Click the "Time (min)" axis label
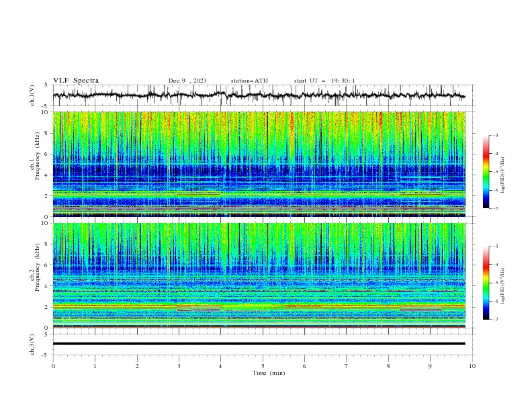Viewport: 532px width, 411px height. click(269, 373)
